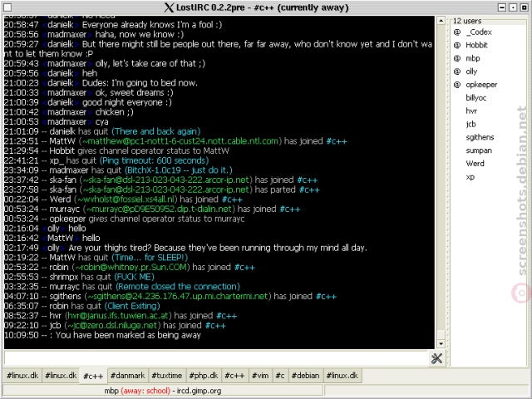
Task: Click the 'Client Exiting' quit message
Action: coord(132,306)
